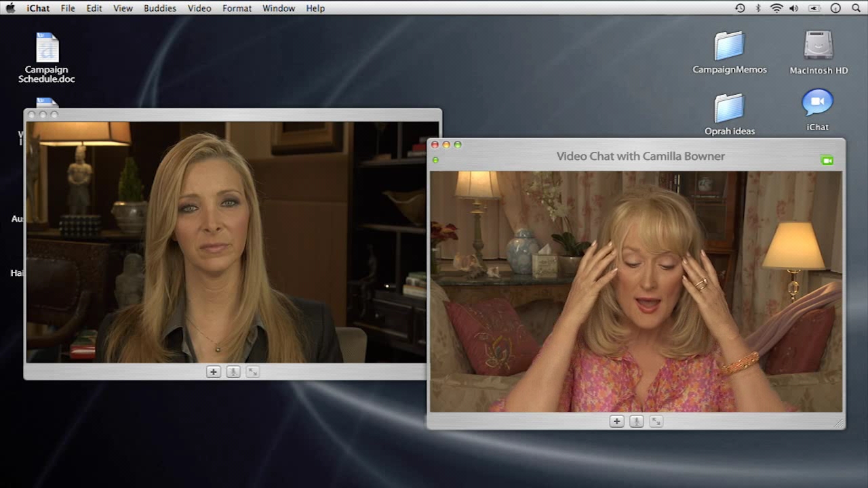
Task: Click resize grip of Camilla Bowner window
Action: coord(839,423)
